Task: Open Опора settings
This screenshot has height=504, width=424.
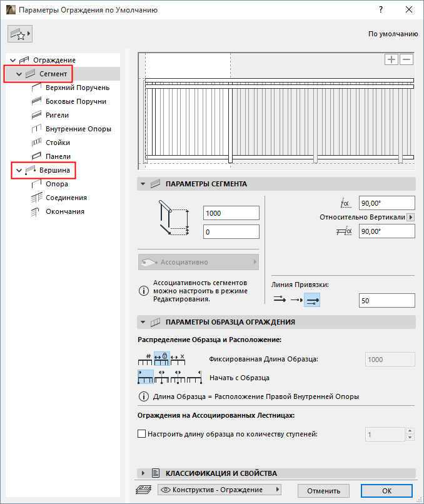Action: click(56, 184)
